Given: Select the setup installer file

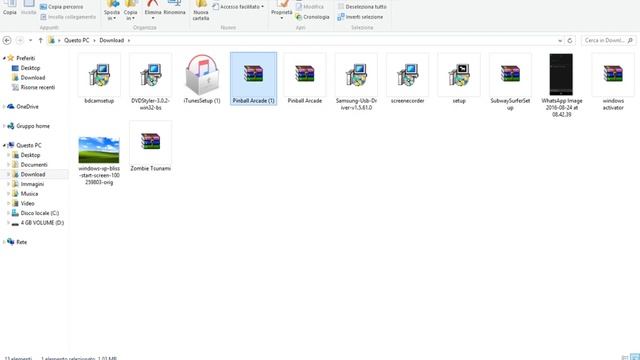Looking at the screenshot, I should 459,79.
